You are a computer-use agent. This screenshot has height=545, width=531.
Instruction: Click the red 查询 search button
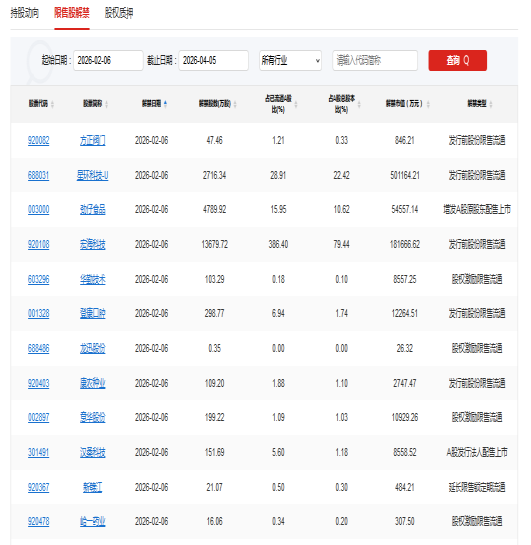point(457,60)
